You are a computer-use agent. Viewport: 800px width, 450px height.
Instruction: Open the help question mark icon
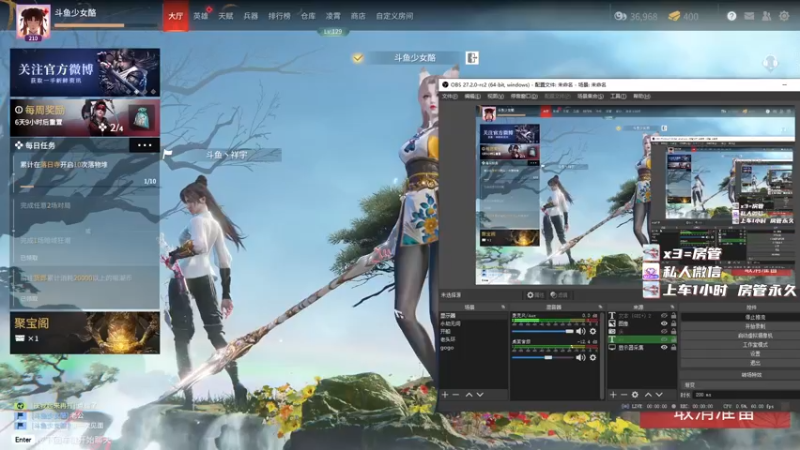731,16
